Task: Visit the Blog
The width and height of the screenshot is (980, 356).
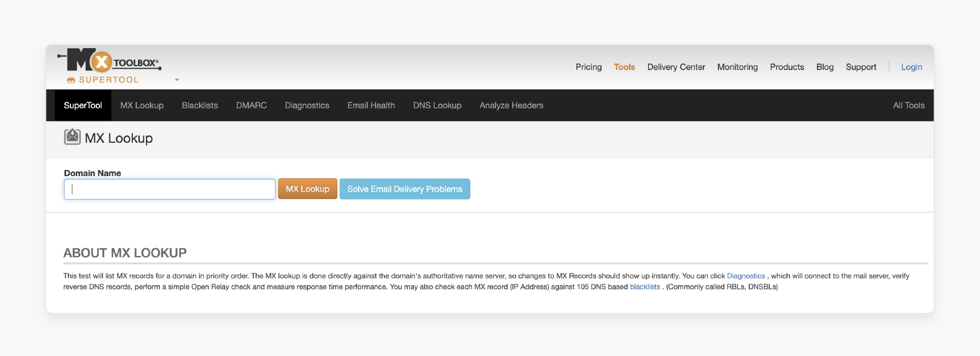Action: (x=825, y=67)
